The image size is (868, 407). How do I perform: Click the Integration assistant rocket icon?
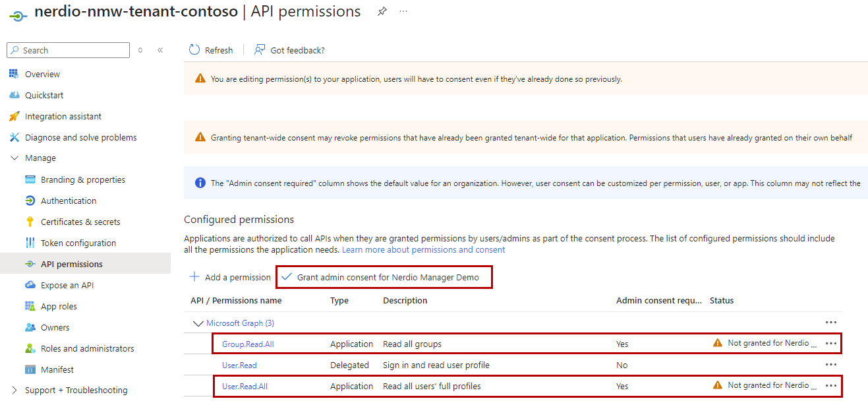point(14,116)
